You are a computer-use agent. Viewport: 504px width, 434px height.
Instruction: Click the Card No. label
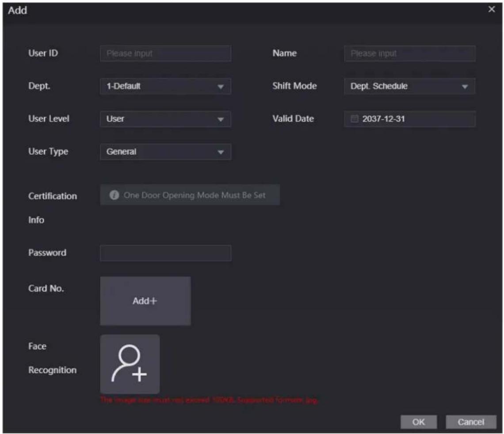46,288
